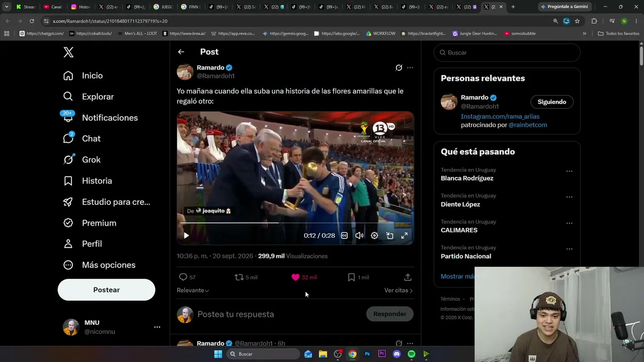Open video settings gear icon
This screenshot has width=644, height=362.
[374, 235]
